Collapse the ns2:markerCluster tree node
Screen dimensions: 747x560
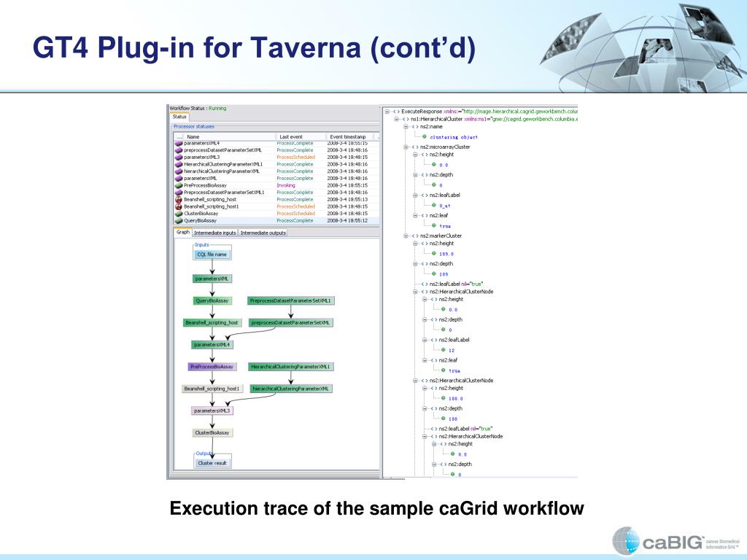tap(406, 236)
